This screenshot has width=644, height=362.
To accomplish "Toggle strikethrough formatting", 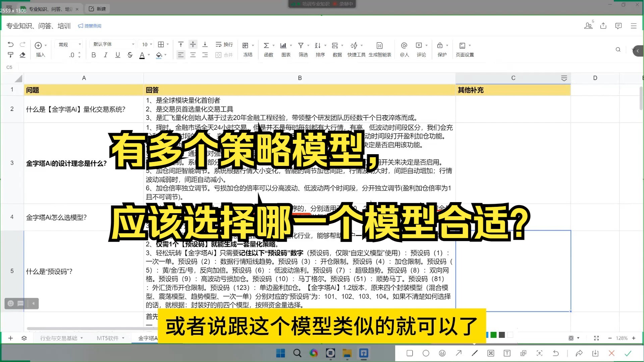I will 130,55.
